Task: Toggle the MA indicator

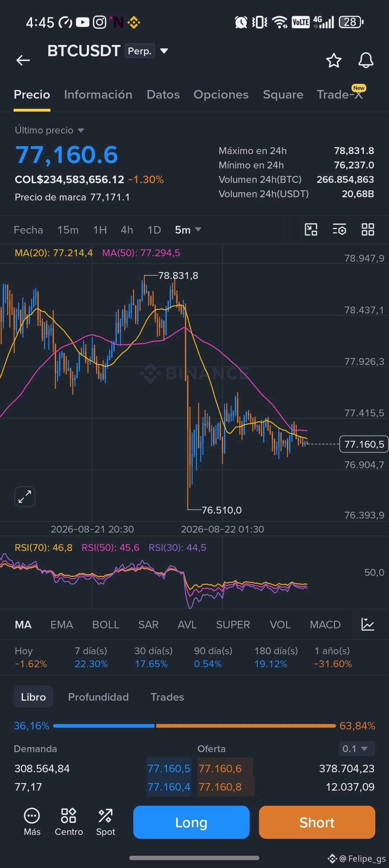Action: [x=23, y=624]
